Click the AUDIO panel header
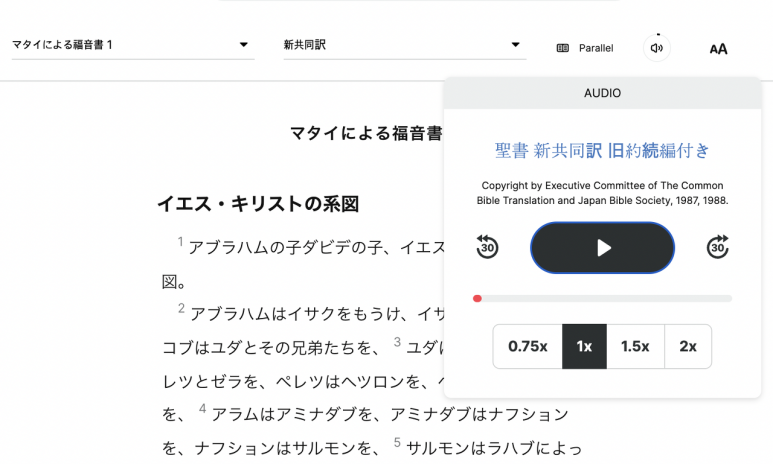 click(602, 93)
